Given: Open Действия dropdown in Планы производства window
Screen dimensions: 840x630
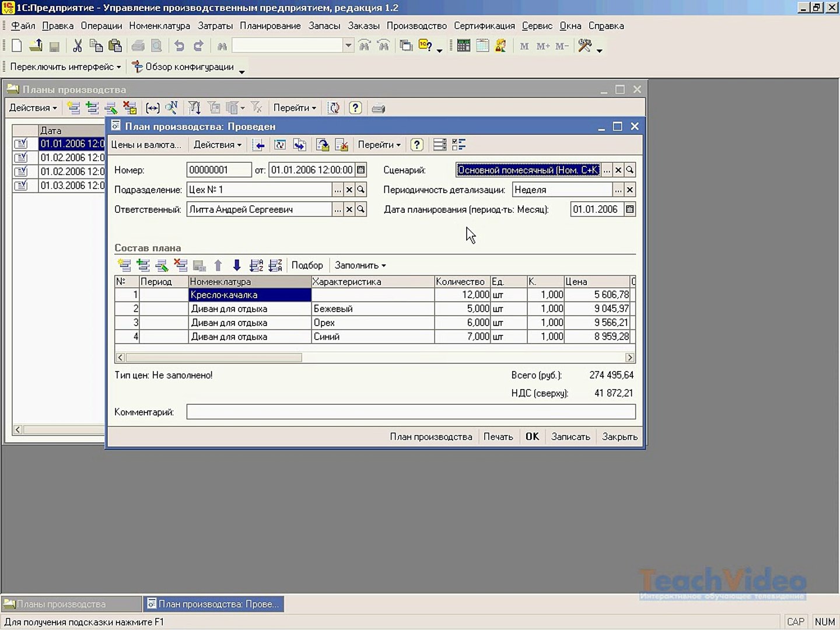Looking at the screenshot, I should click(33, 108).
